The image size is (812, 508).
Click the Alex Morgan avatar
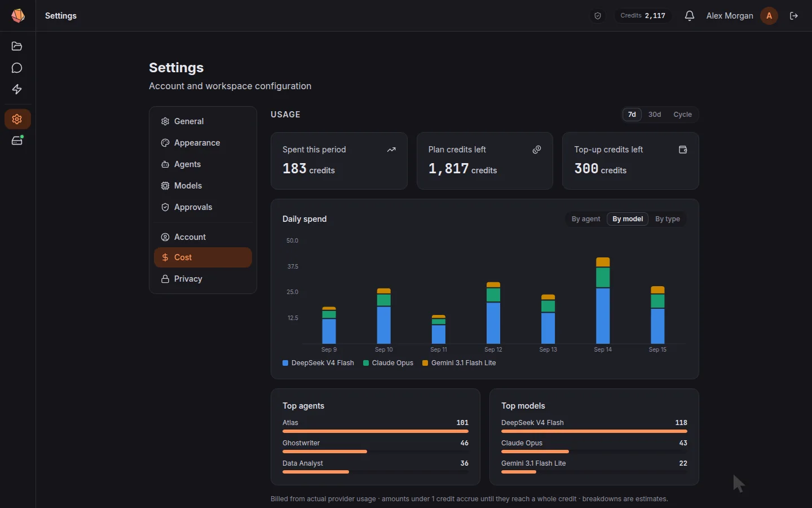coord(769,16)
